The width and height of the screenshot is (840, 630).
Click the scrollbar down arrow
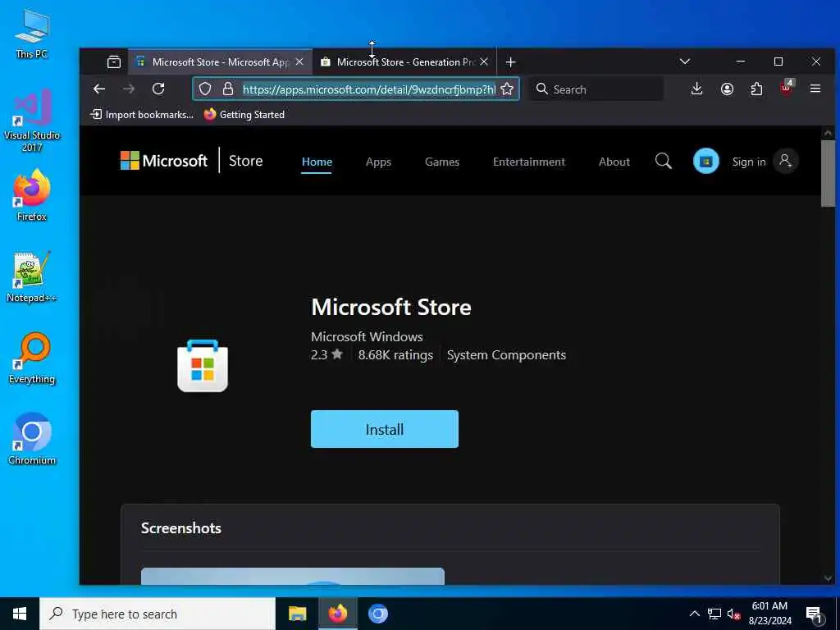coord(828,578)
